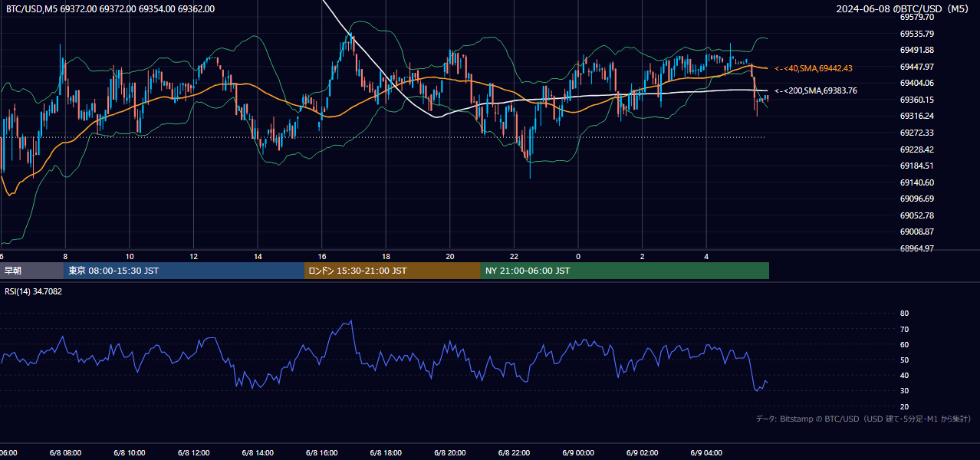Click RSI scale level 50
This screenshot has width=980, height=460.
pyautogui.click(x=905, y=360)
